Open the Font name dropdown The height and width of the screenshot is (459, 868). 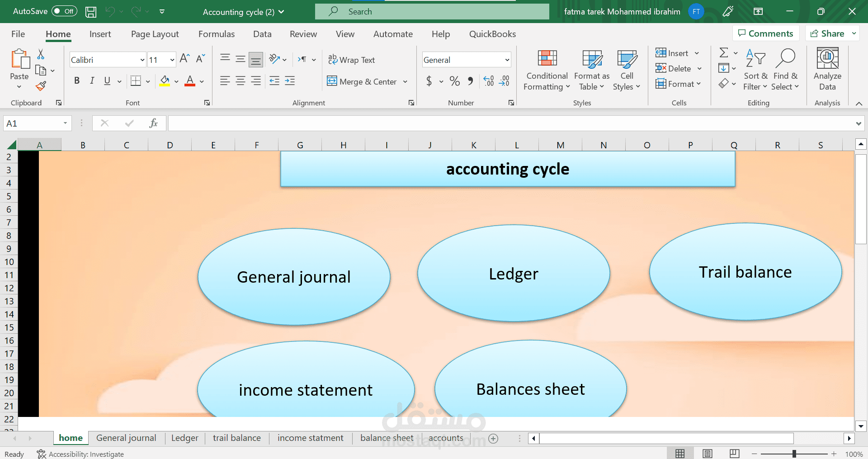(142, 59)
